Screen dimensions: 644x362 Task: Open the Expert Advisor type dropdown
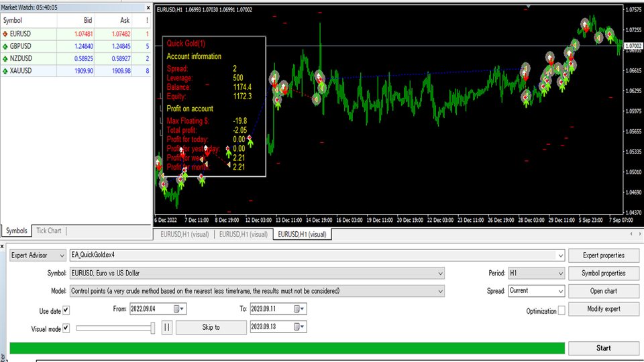pos(38,255)
